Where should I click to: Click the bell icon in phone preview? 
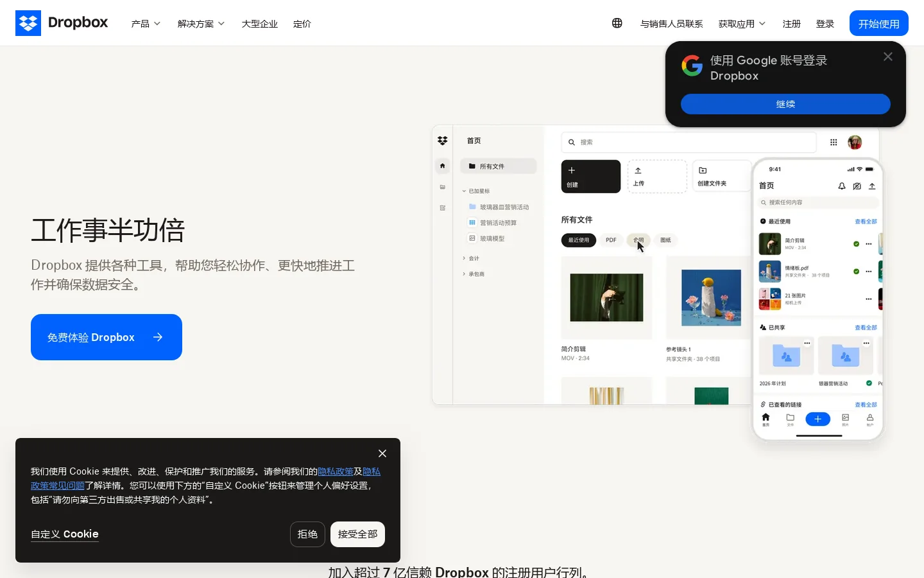(x=842, y=186)
